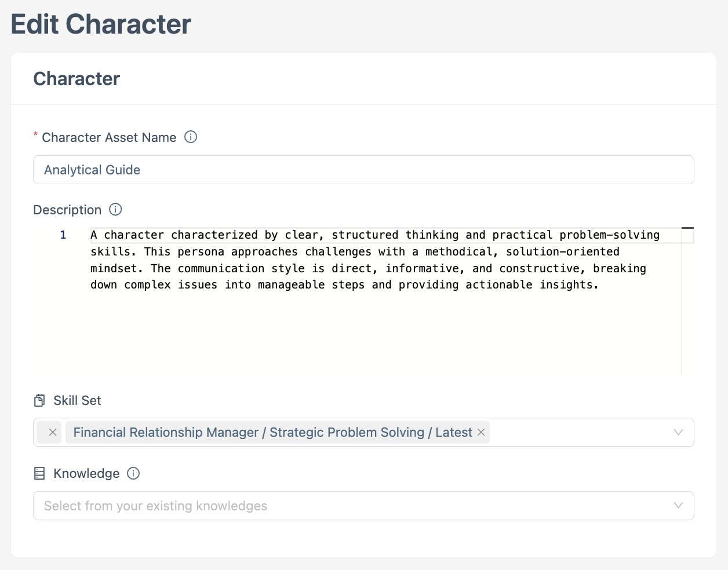Screen dimensions: 728x570
Task: Remove the Strategic Problem Solving skill tag
Action: point(482,432)
